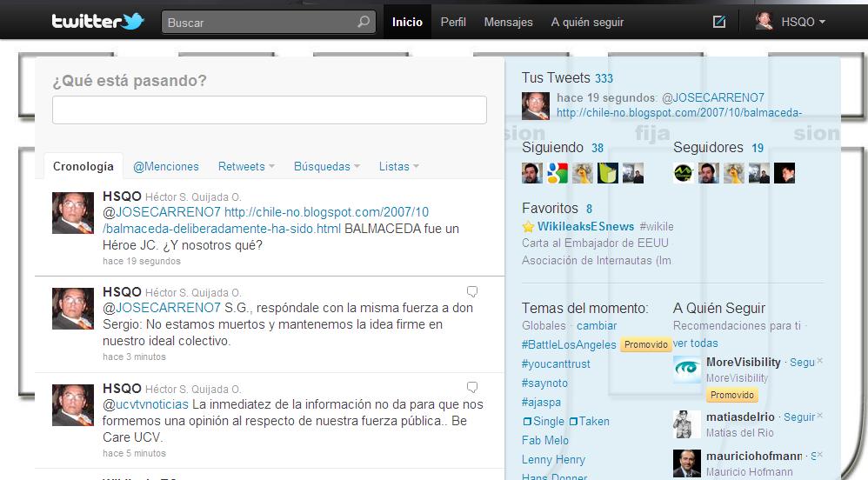Open the mauriciohofmann profile name
Screen dimensions: 868x480
754,457
